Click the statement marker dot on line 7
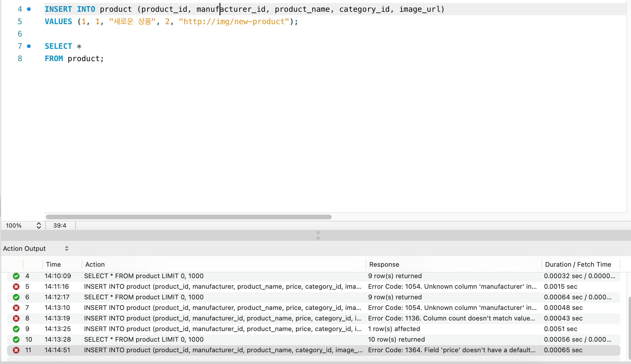 coord(29,46)
